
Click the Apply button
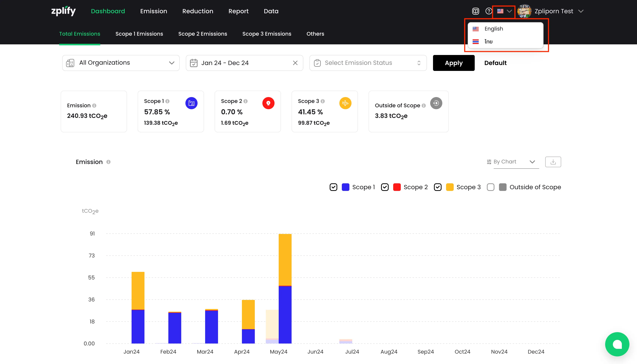tap(453, 63)
